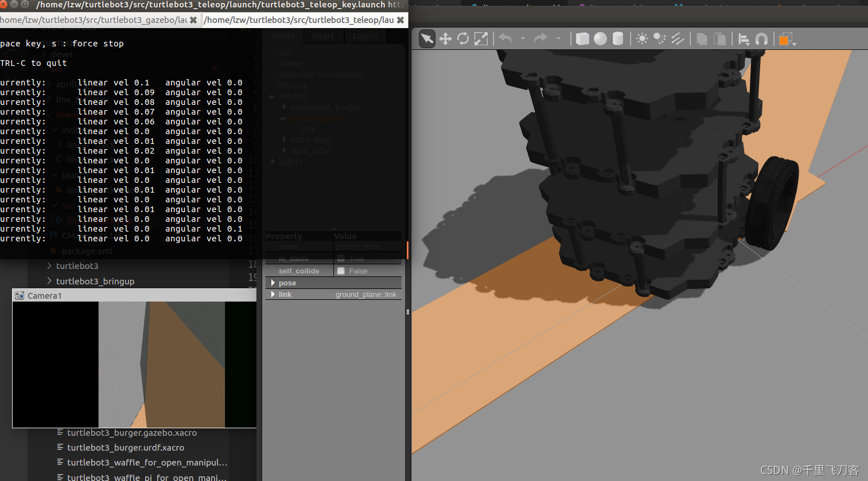868x481 pixels.
Task: Switch to the turtlebot3_teleop terminal tab
Action: (304, 20)
